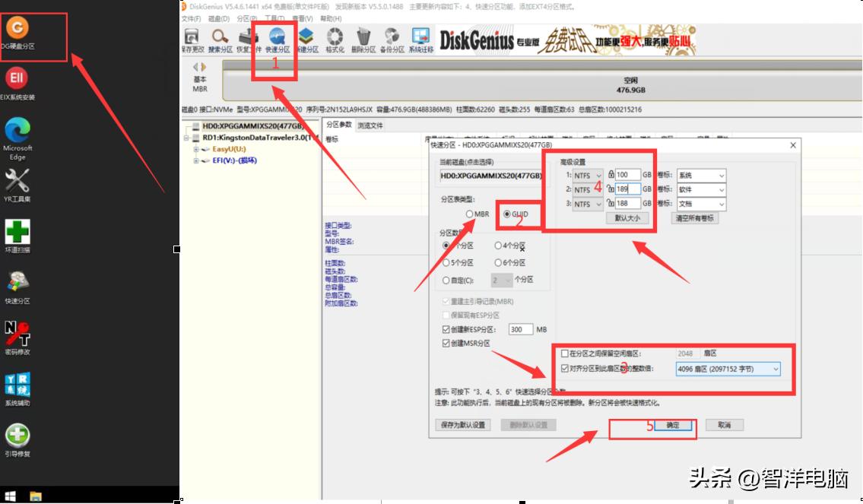863x504 pixels.
Task: Expand the 系统 volume label dropdown
Action: [701, 176]
